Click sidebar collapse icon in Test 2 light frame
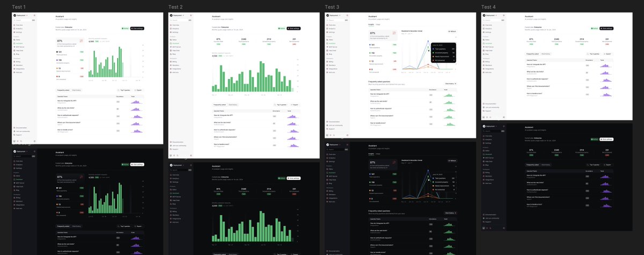 tap(191, 16)
